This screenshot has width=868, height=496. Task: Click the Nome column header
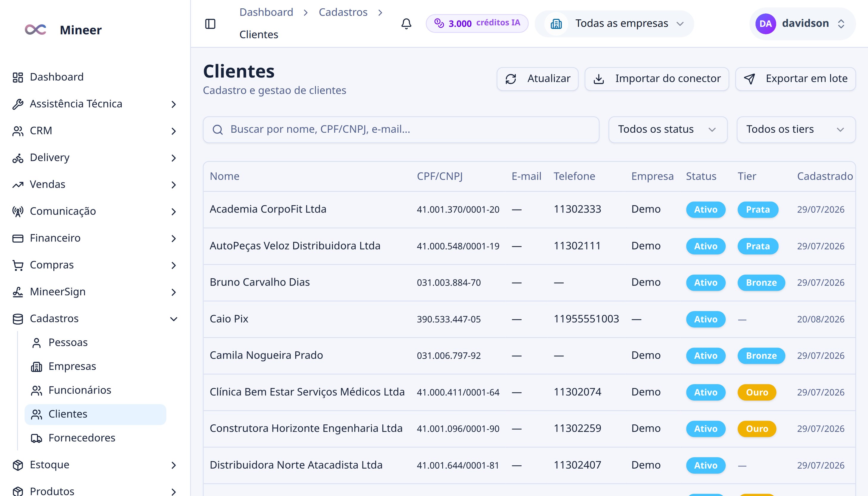[224, 176]
